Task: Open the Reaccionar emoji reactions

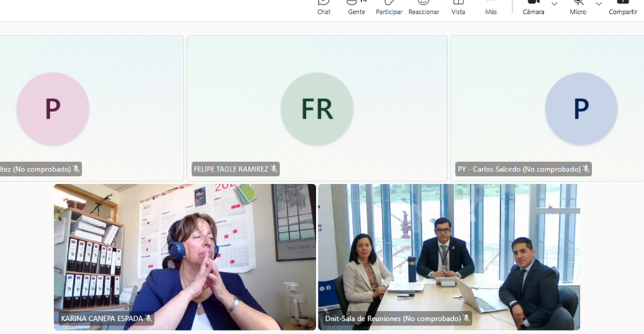Action: tap(424, 7)
